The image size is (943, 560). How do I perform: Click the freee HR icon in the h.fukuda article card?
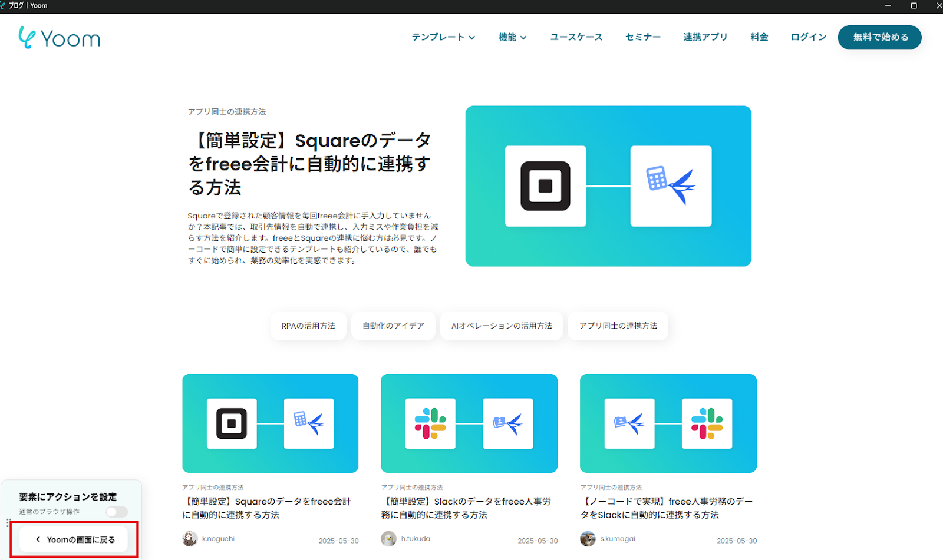click(x=507, y=423)
